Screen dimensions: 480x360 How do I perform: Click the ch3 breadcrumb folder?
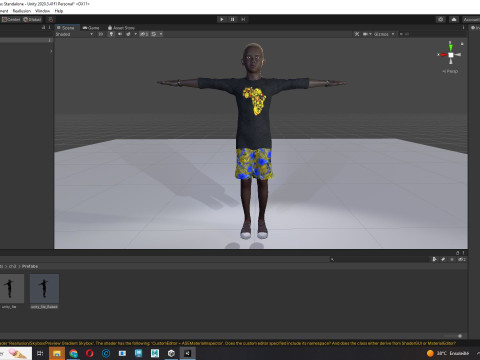[13, 266]
